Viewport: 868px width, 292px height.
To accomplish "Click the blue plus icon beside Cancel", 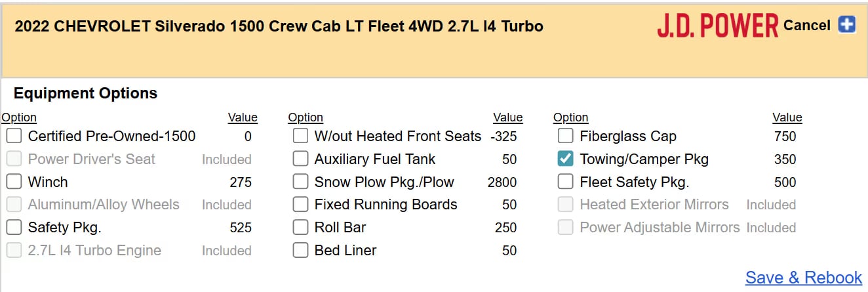I will click(x=847, y=26).
